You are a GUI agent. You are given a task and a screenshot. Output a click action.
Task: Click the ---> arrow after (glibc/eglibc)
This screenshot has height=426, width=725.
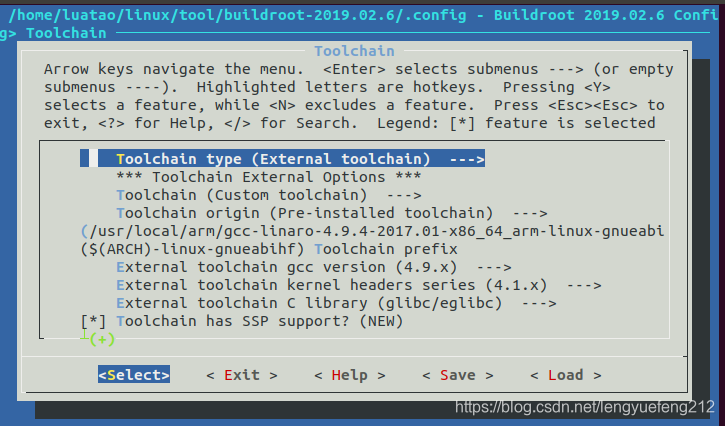pos(539,303)
